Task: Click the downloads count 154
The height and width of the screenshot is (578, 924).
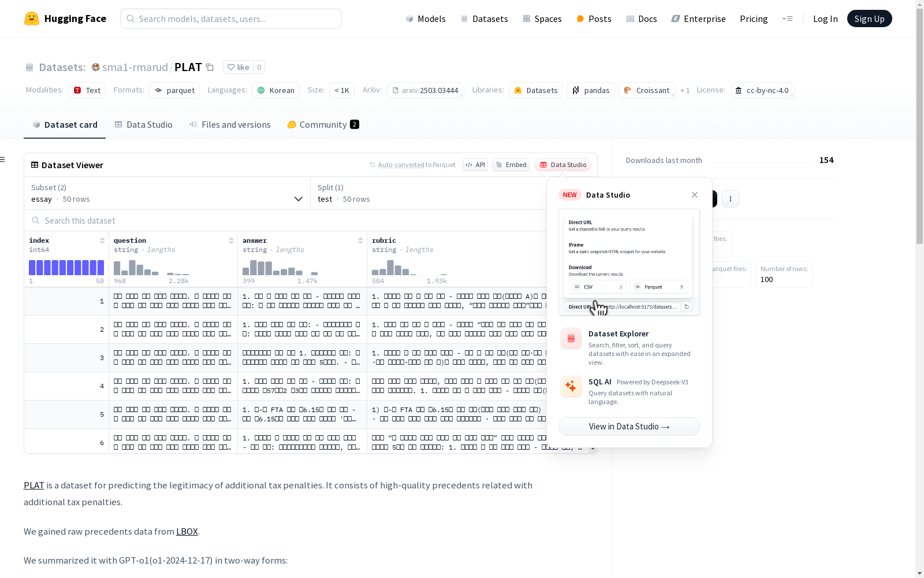Action: coord(826,160)
